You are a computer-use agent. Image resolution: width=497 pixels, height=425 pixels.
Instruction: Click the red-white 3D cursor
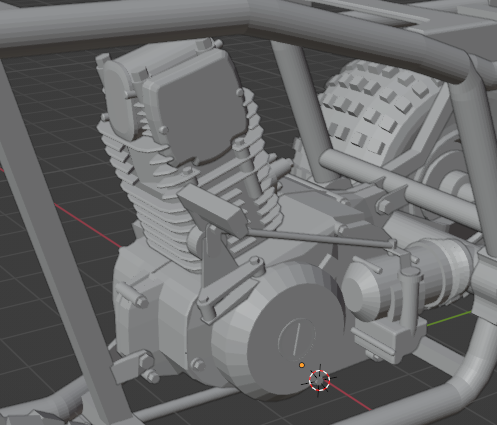tap(319, 380)
